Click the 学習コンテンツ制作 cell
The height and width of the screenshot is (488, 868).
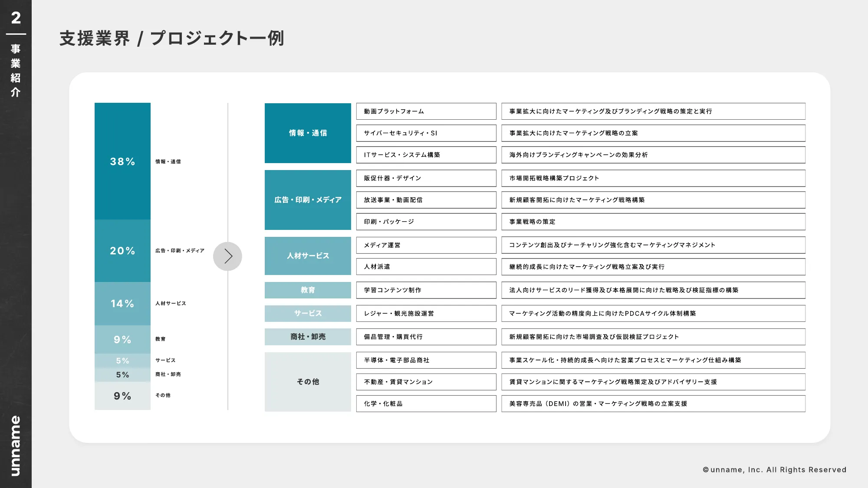coord(426,290)
